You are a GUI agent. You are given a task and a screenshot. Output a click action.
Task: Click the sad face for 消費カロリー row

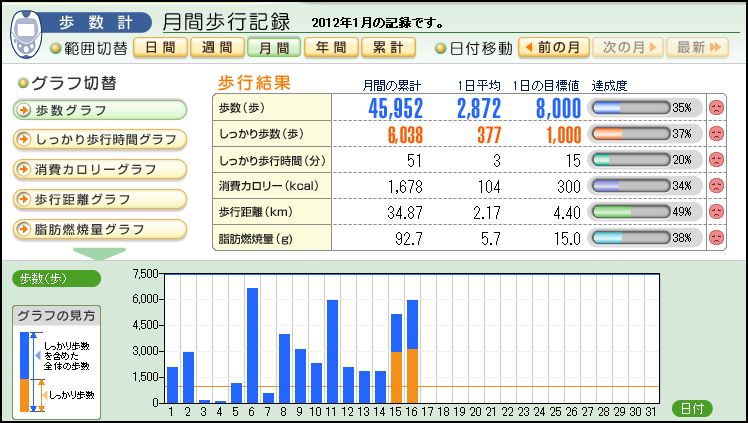tap(716, 186)
